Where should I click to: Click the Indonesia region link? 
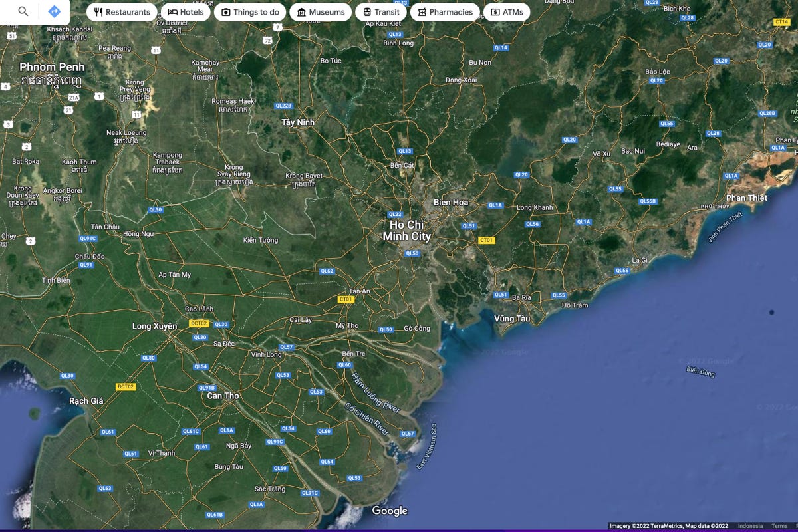click(751, 526)
